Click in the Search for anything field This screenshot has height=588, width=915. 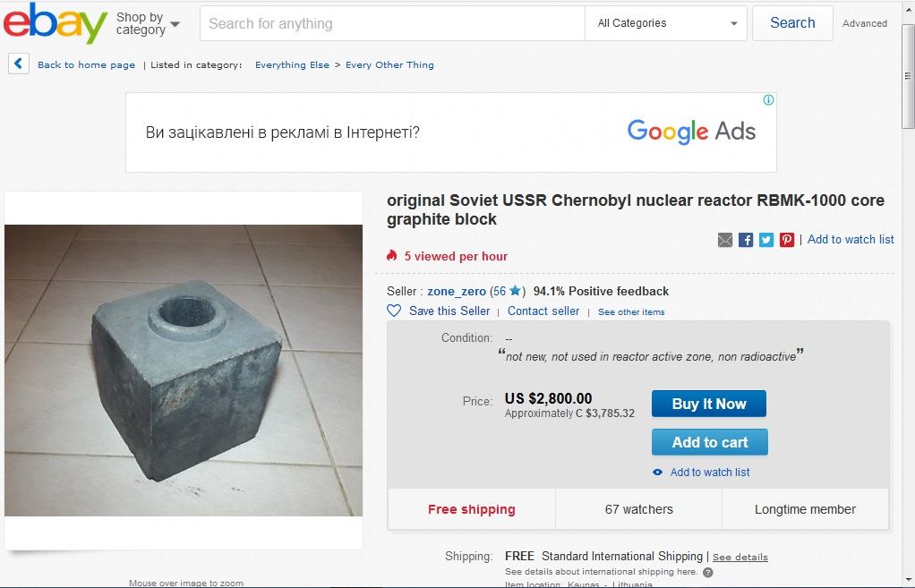392,24
